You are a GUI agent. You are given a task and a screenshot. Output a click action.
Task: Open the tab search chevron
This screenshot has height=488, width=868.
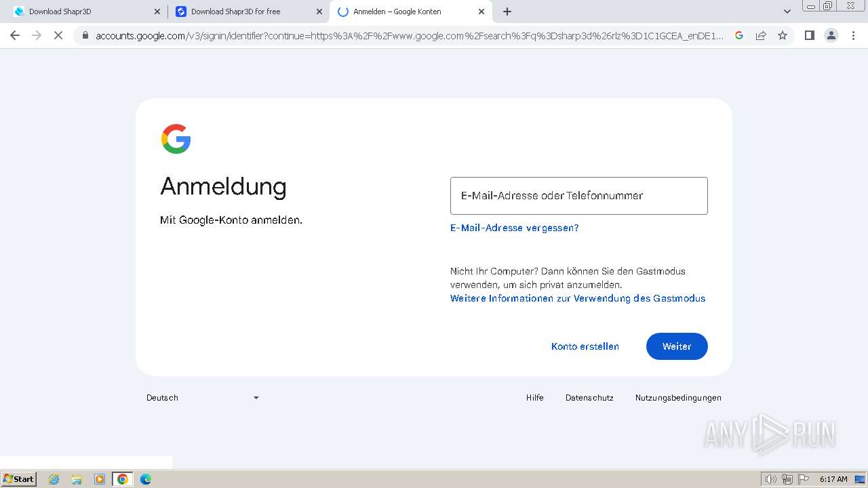pos(787,12)
